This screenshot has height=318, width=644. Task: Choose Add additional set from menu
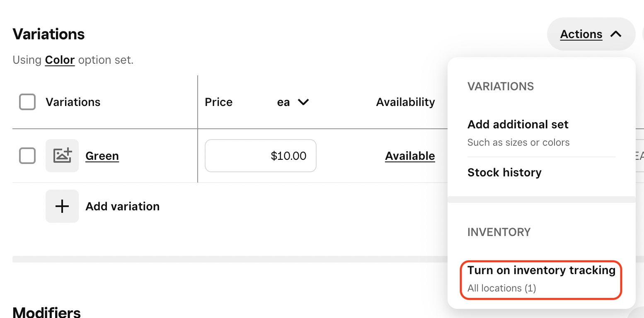point(518,125)
